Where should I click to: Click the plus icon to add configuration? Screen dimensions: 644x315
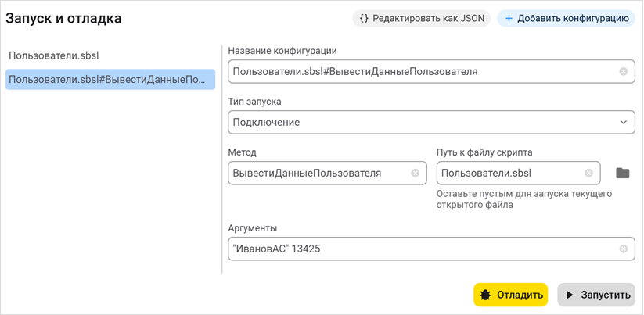[509, 18]
